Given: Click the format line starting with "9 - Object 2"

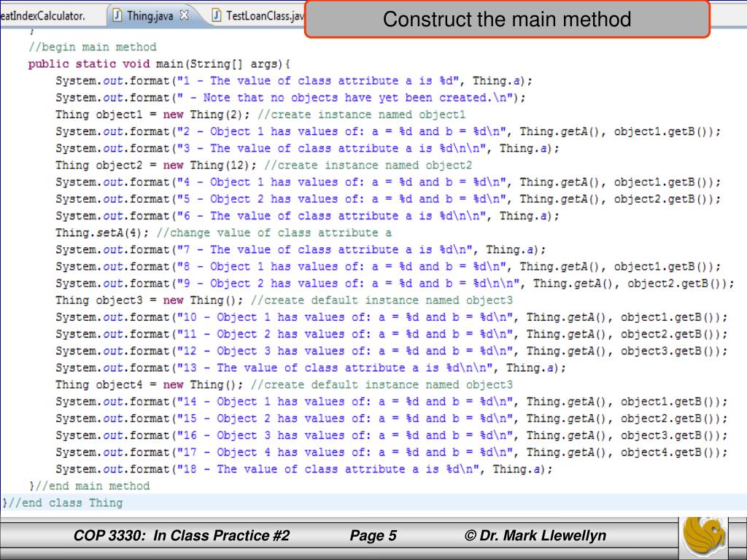Looking at the screenshot, I should pos(395,284).
